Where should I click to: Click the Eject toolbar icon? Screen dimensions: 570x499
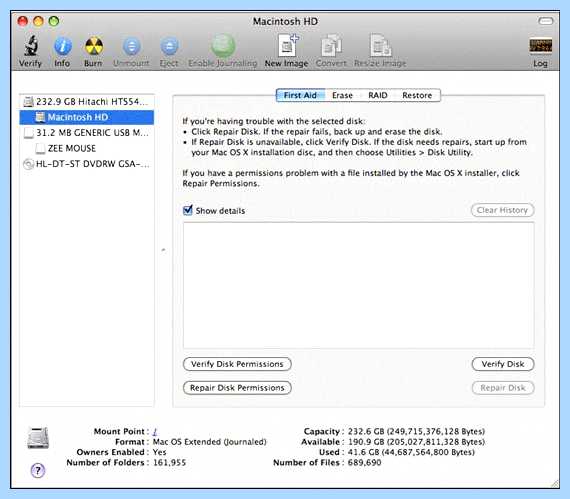[169, 47]
